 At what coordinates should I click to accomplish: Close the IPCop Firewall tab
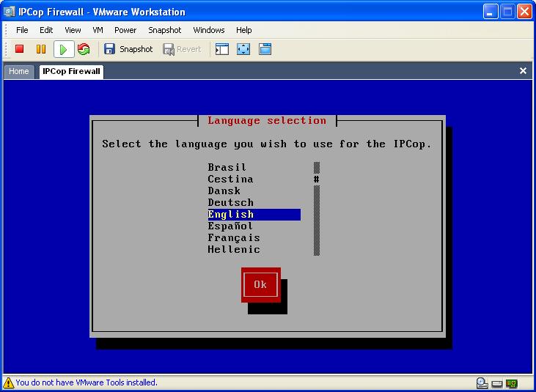(523, 71)
